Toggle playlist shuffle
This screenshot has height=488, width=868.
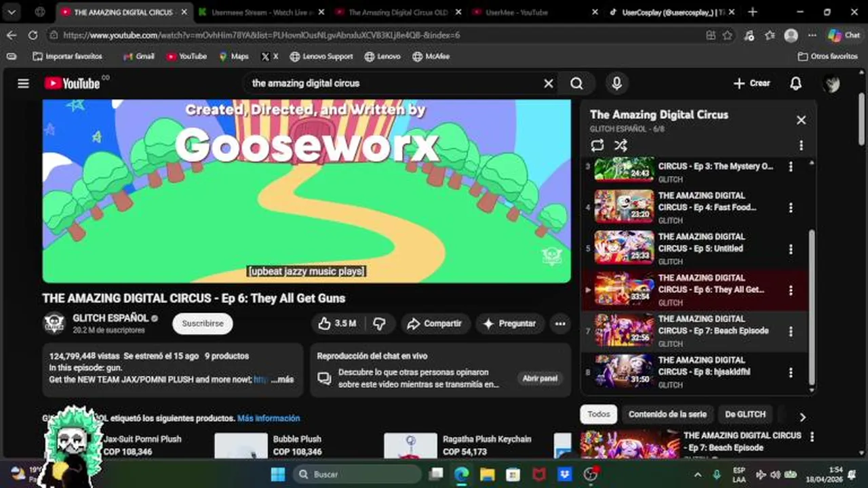pos(620,146)
